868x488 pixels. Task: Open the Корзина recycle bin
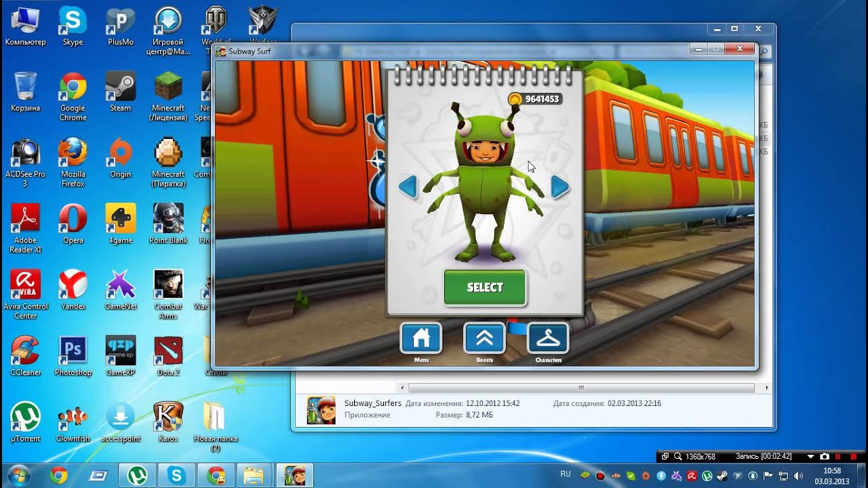click(x=25, y=91)
